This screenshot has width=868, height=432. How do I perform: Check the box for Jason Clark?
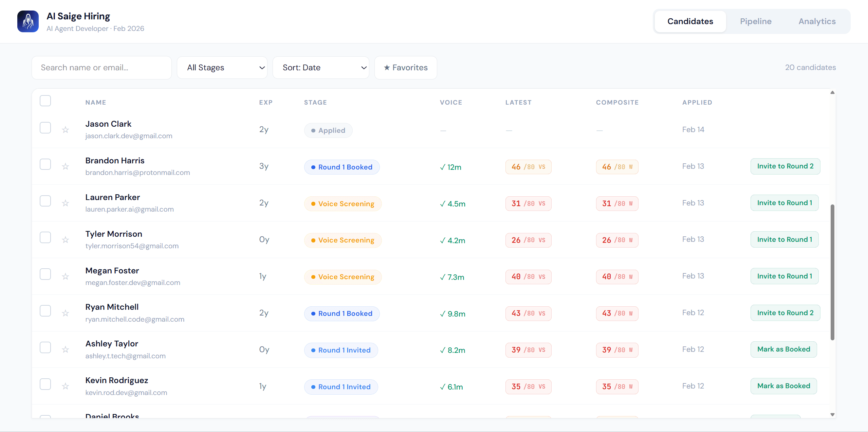45,128
